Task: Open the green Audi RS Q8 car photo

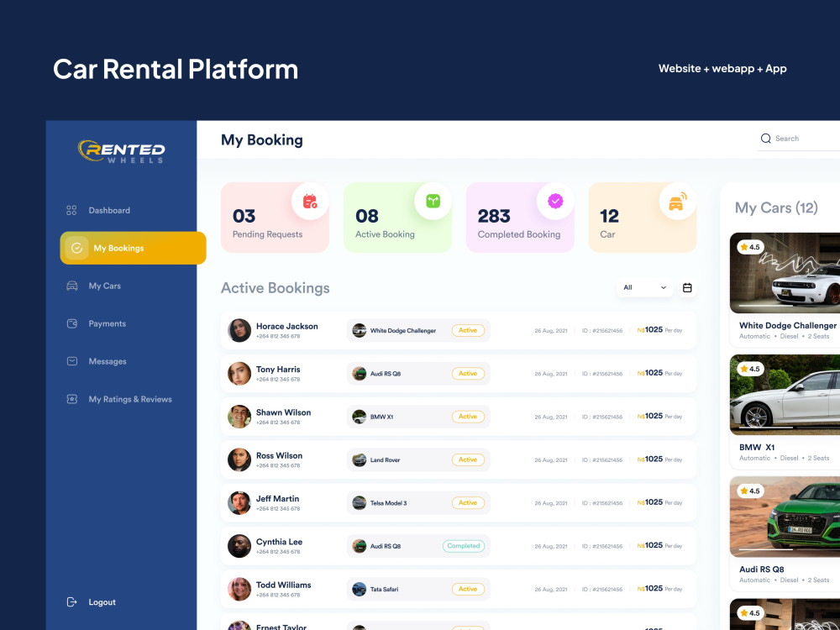Action: 785,517
